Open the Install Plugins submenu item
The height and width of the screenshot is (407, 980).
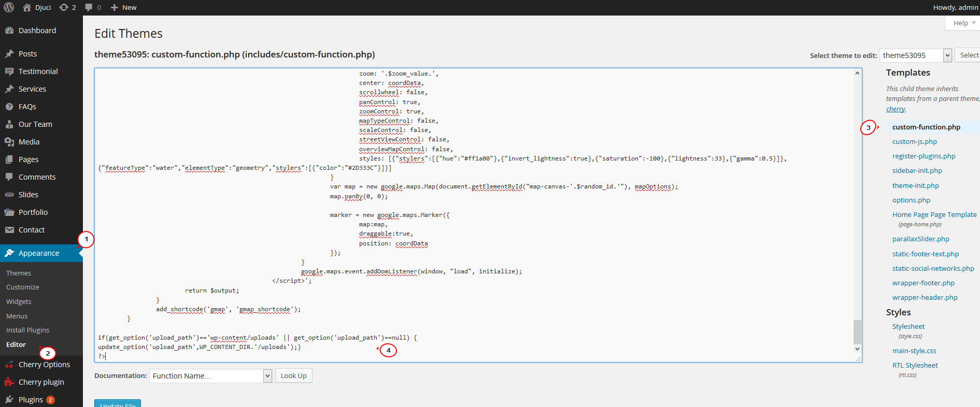28,330
